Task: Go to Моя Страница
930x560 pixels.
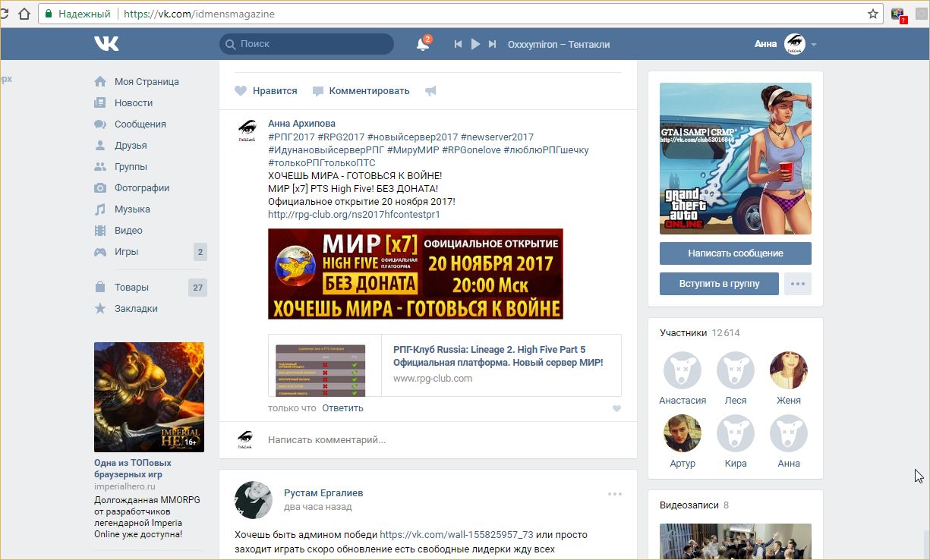Action: pos(147,81)
